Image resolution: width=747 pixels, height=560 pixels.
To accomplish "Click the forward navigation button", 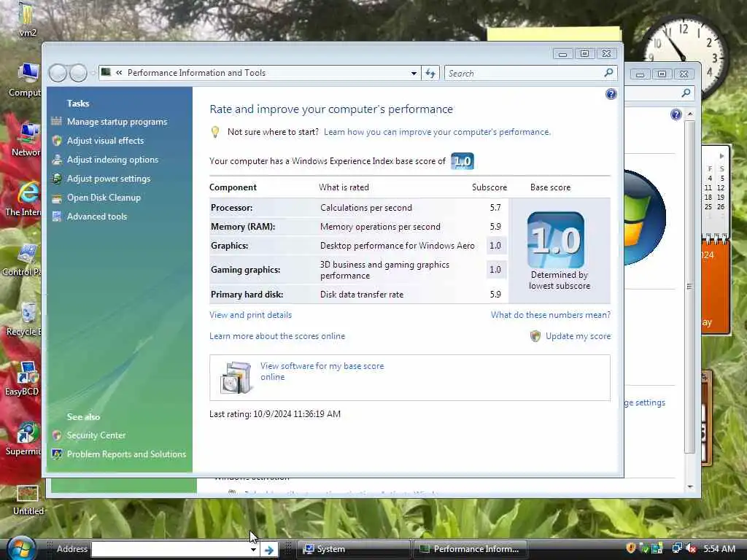I will [79, 74].
